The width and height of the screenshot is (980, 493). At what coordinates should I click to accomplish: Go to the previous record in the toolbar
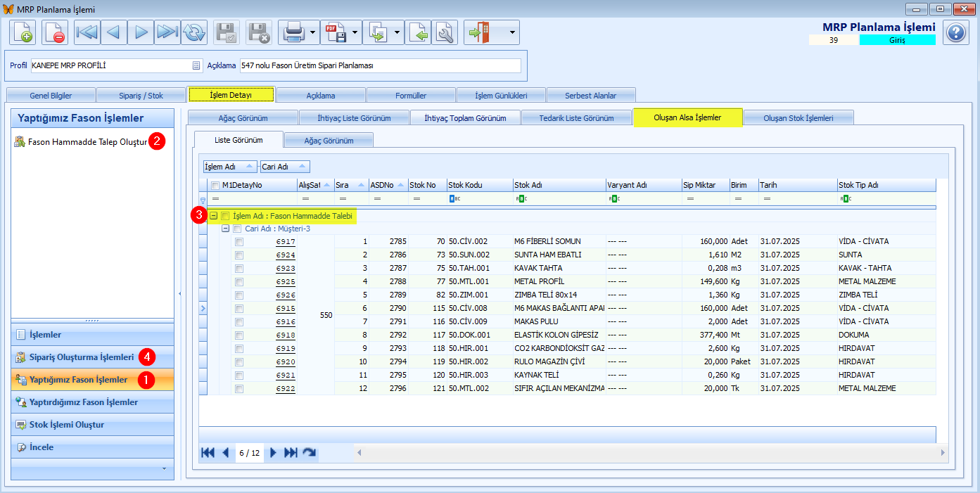[x=114, y=32]
